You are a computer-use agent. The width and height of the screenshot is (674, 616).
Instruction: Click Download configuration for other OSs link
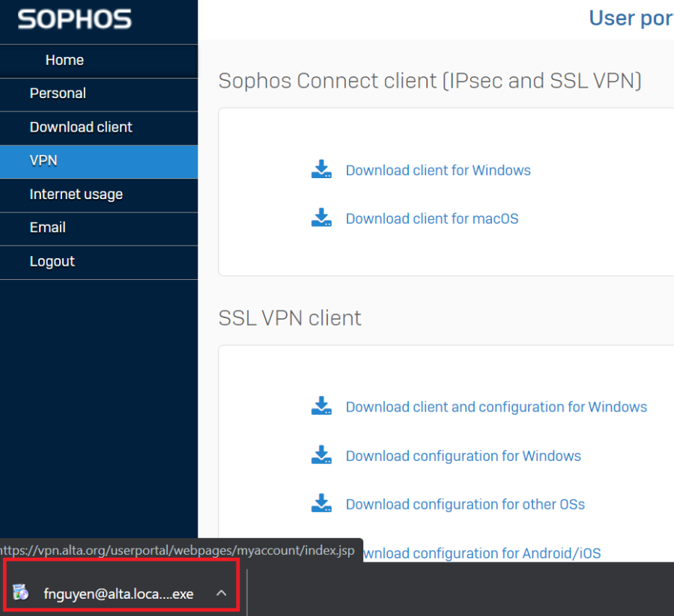pos(465,504)
